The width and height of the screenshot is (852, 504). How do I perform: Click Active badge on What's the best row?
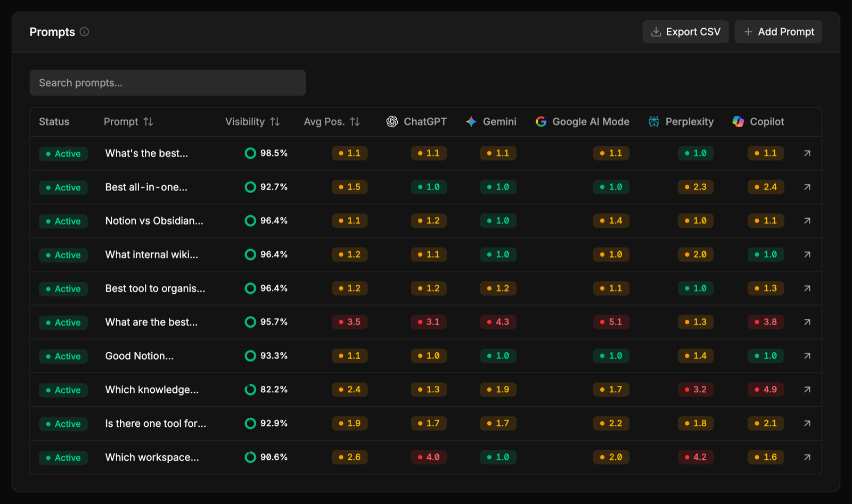point(63,154)
